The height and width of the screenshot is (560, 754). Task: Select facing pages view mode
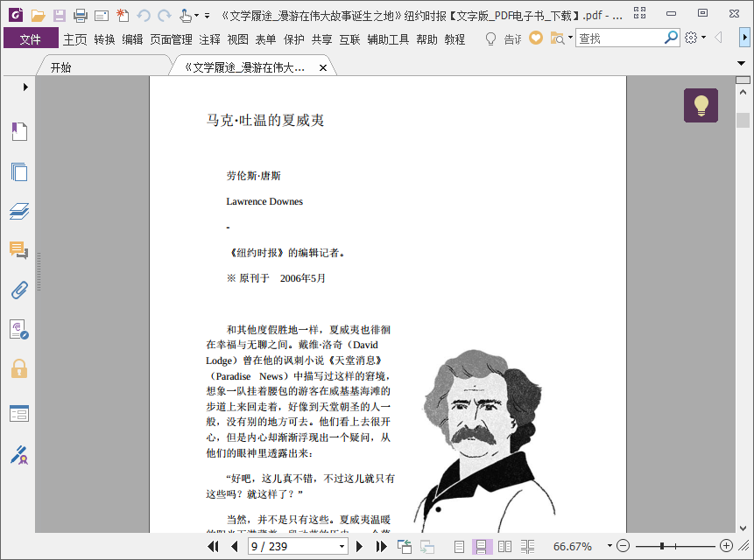(504, 546)
